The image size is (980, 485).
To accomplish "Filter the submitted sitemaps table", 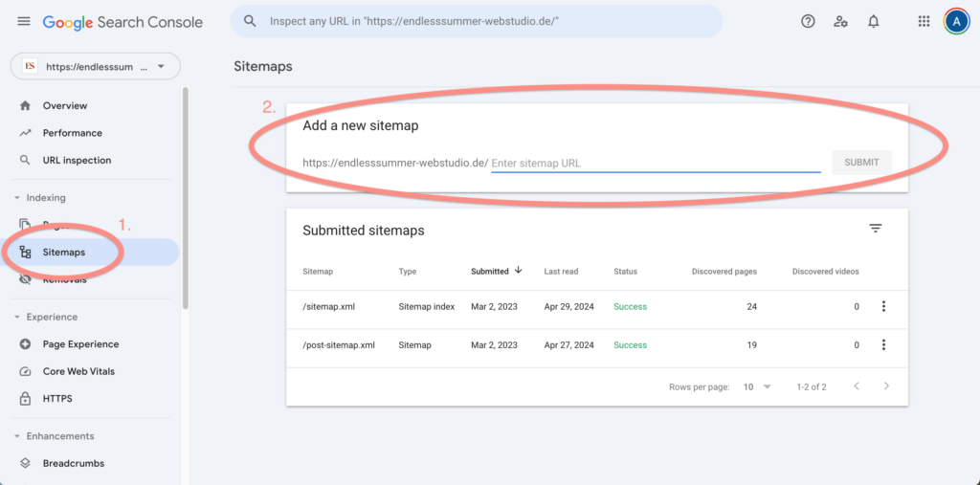I will coord(875,229).
